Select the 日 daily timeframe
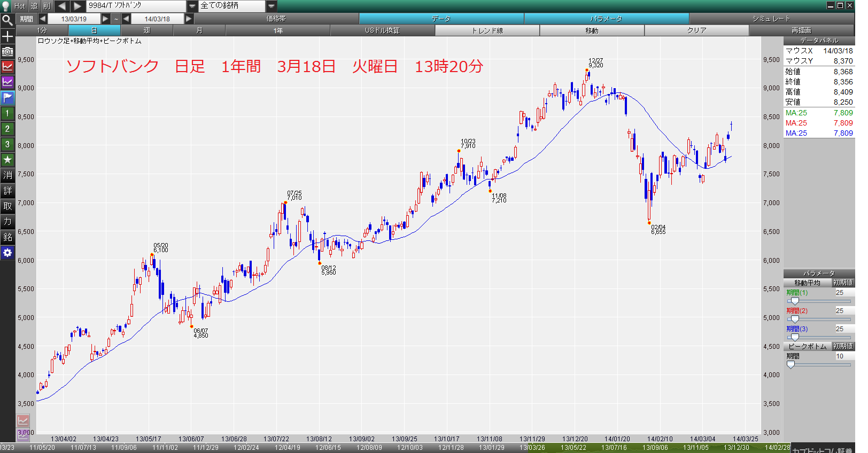This screenshot has width=868, height=453. pyautogui.click(x=95, y=30)
